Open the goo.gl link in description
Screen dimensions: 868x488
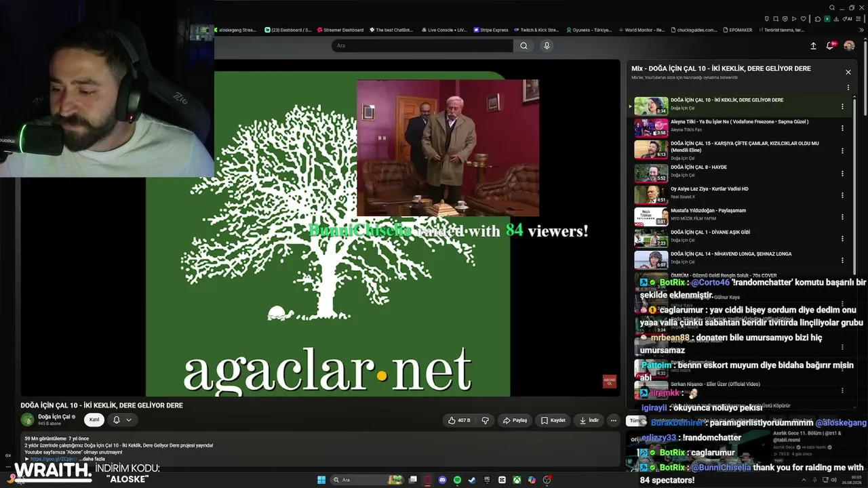pos(54,459)
